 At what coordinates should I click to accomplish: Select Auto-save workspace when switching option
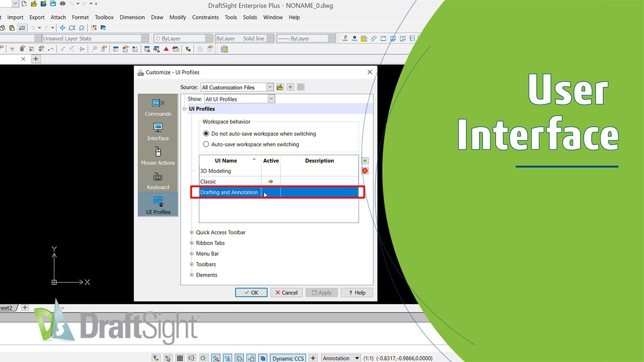click(206, 144)
